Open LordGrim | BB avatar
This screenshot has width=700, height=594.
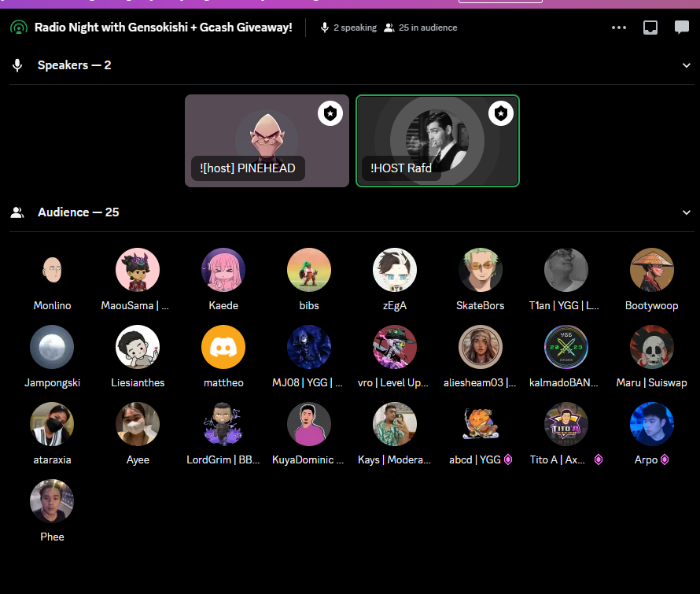tap(223, 424)
